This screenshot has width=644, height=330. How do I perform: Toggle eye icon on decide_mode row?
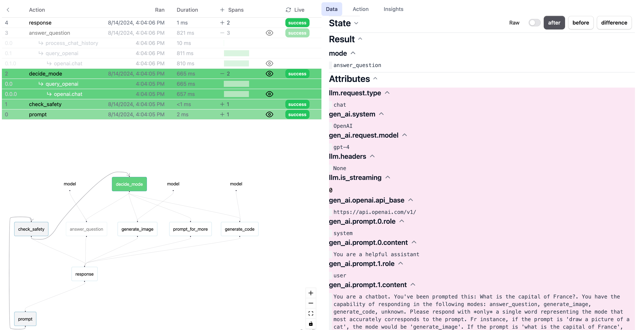pos(269,74)
